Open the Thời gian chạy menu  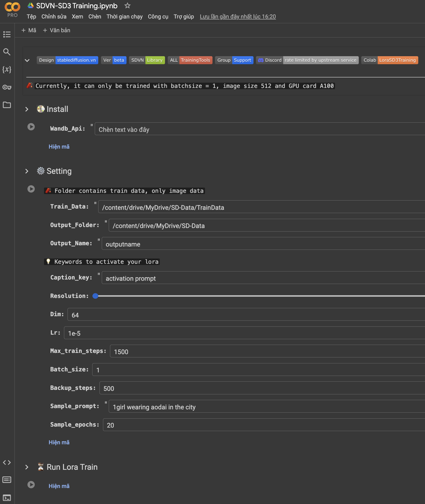click(x=124, y=17)
